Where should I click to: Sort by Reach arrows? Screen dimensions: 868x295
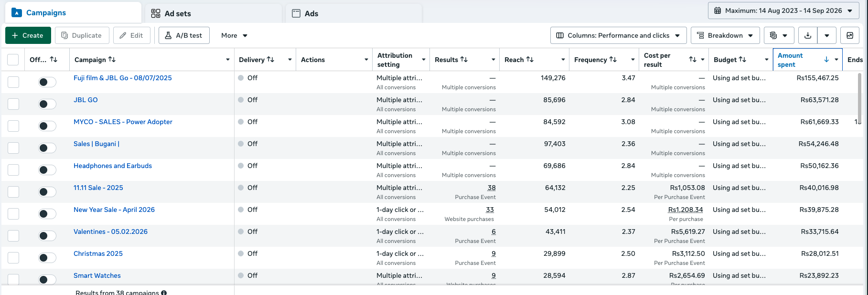point(530,60)
